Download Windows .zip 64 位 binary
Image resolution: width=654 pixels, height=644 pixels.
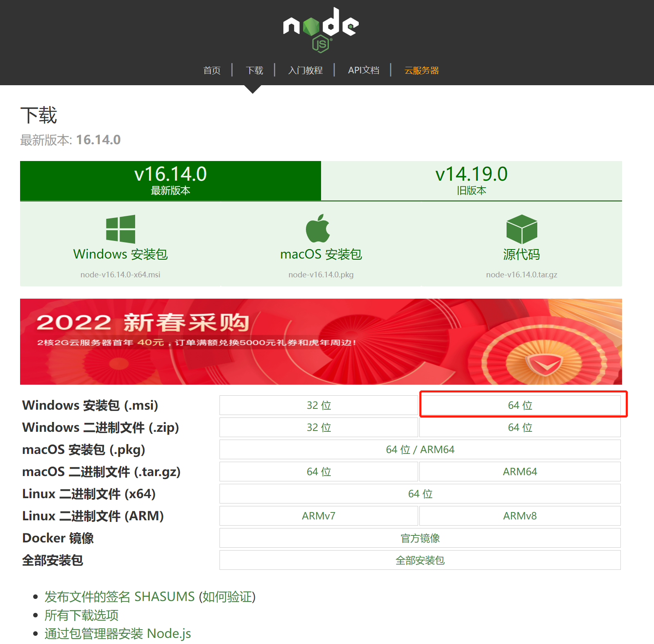pos(520,427)
